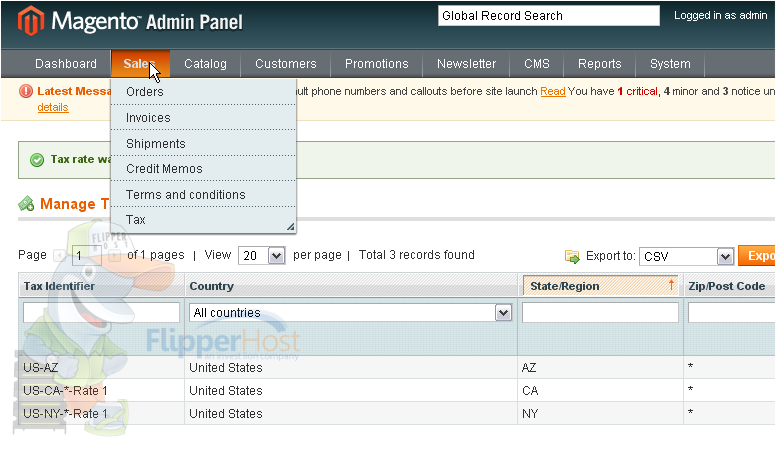Screen dimensions: 776x450
Task: Open the CMS menu
Action: pos(537,63)
